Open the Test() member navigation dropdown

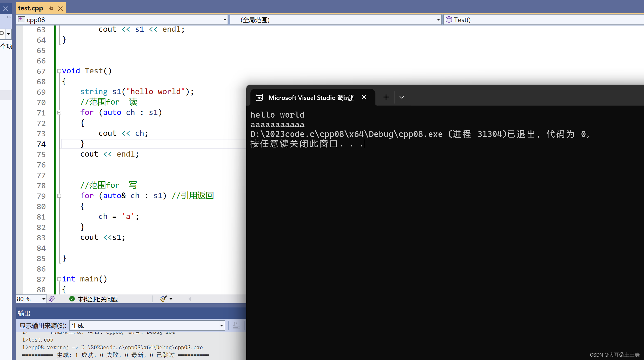point(544,20)
